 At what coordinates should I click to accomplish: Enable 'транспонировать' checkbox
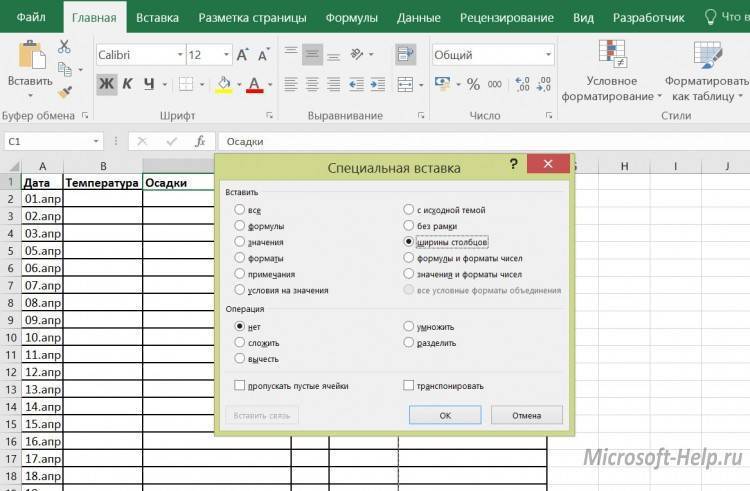pyautogui.click(x=409, y=385)
